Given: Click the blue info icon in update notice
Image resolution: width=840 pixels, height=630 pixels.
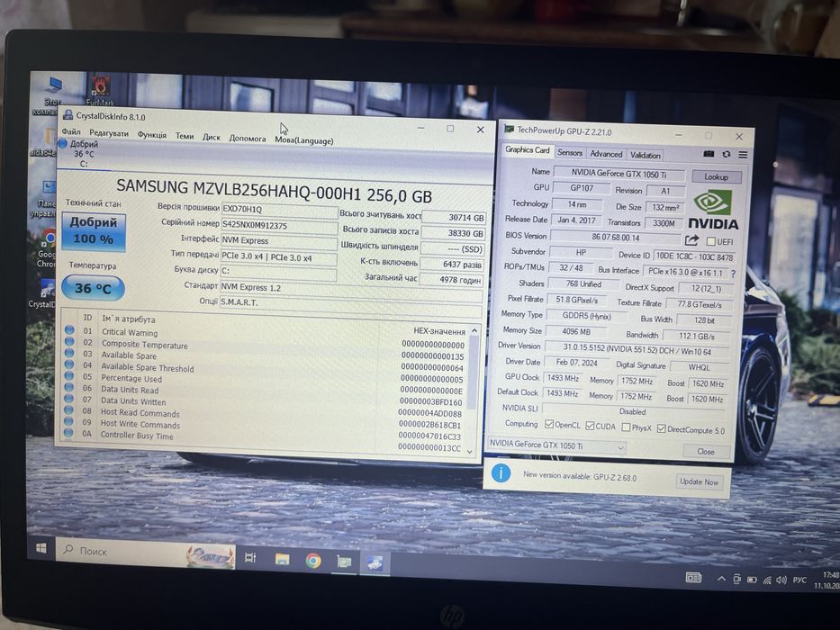Looking at the screenshot, I should click(501, 472).
